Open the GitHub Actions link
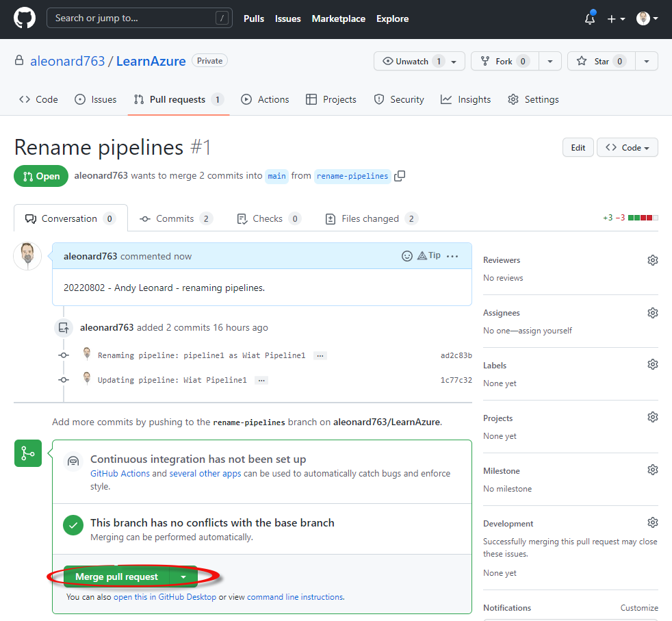 tap(120, 474)
